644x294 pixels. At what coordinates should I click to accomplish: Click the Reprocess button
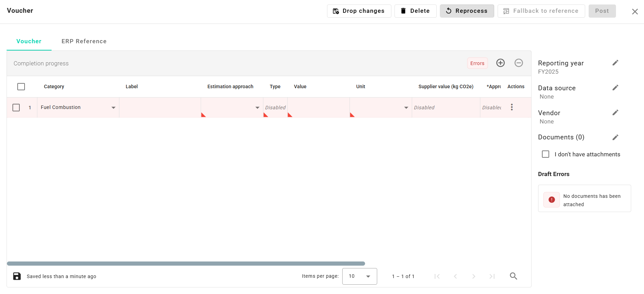click(466, 11)
